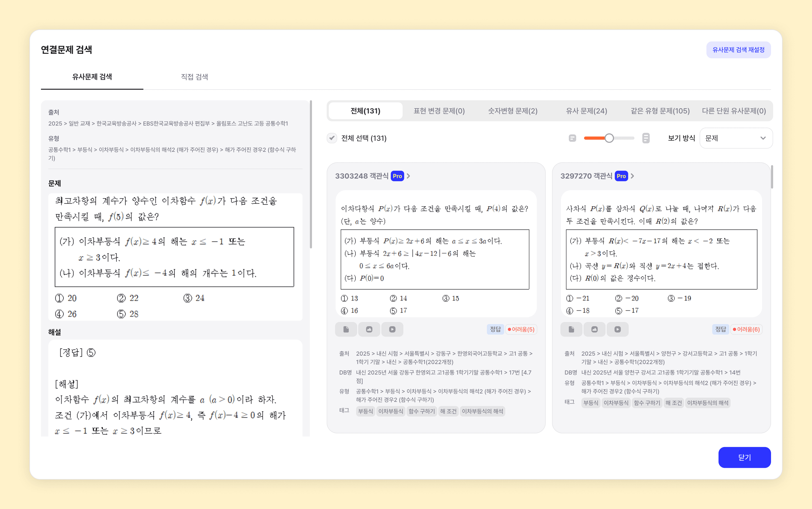The image size is (812, 509).
Task: Click the image icon on card 3303248
Action: [369, 329]
